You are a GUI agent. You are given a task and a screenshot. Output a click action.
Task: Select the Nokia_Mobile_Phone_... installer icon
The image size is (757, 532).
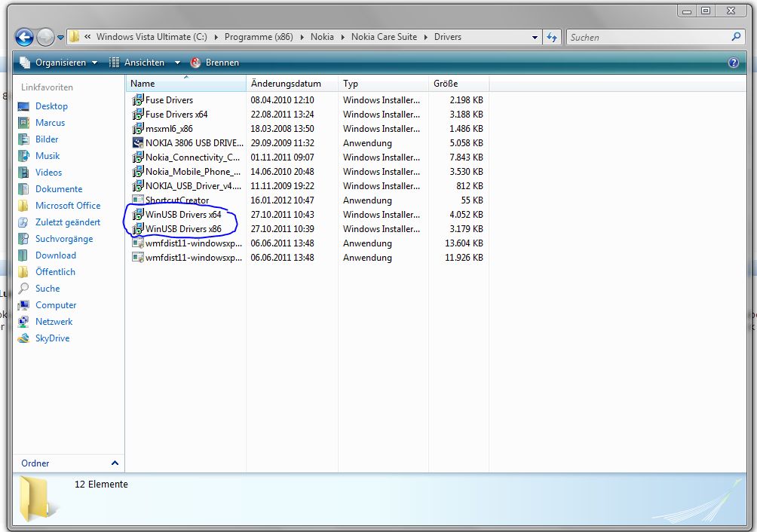[x=137, y=172]
